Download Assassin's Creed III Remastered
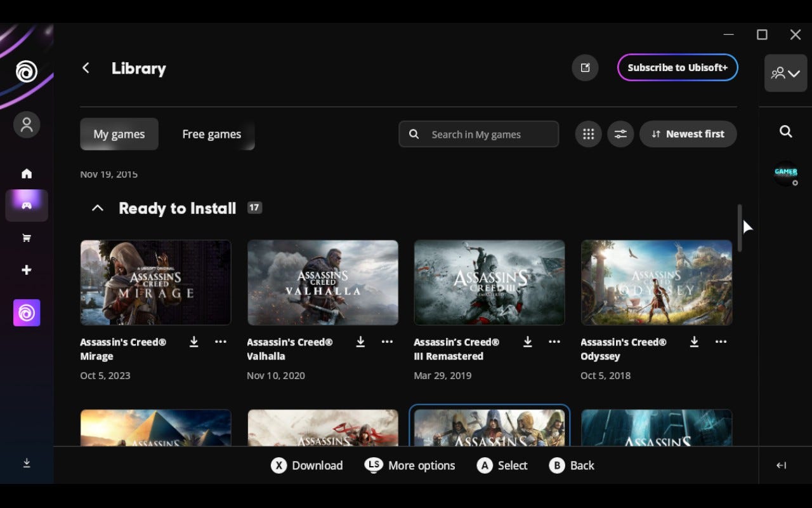Viewport: 812px width, 508px height. (527, 342)
